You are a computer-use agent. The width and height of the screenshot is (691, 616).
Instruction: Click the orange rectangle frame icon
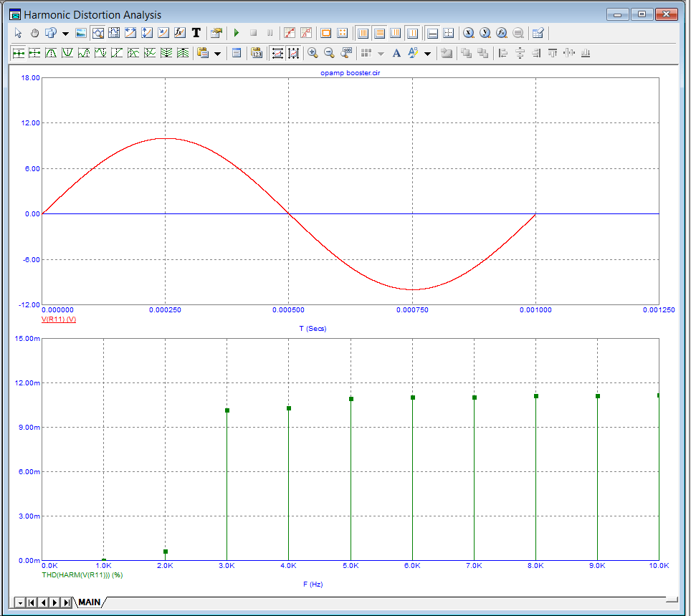[x=326, y=33]
